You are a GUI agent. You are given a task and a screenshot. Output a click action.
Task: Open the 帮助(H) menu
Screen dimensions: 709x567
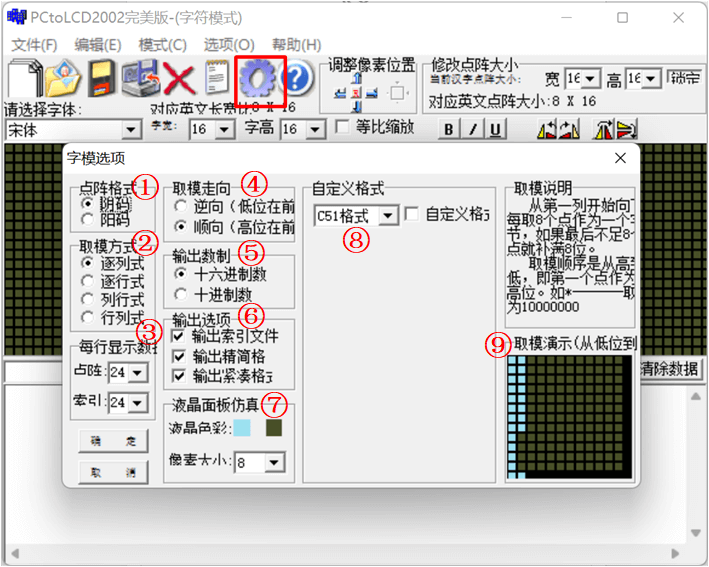tap(296, 45)
